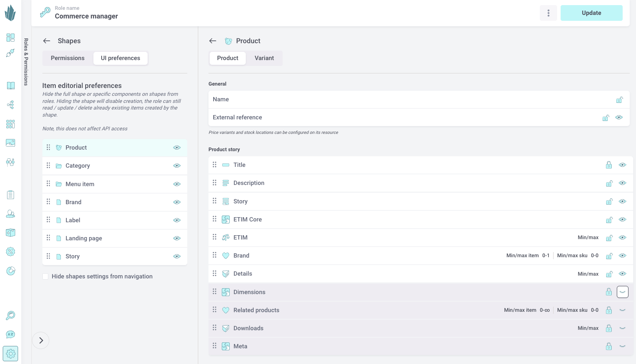
Task: Click the back arrow beside Shapes
Action: point(47,41)
